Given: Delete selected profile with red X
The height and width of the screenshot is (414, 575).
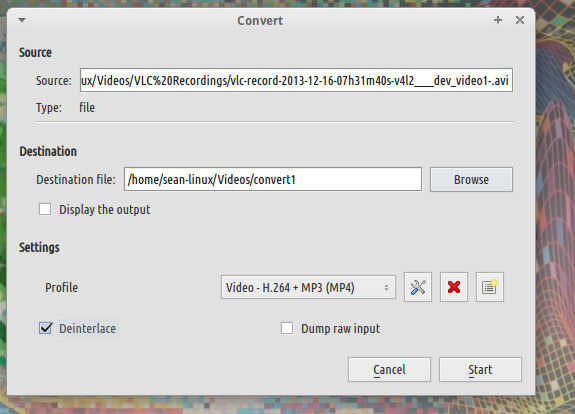Looking at the screenshot, I should tap(454, 287).
